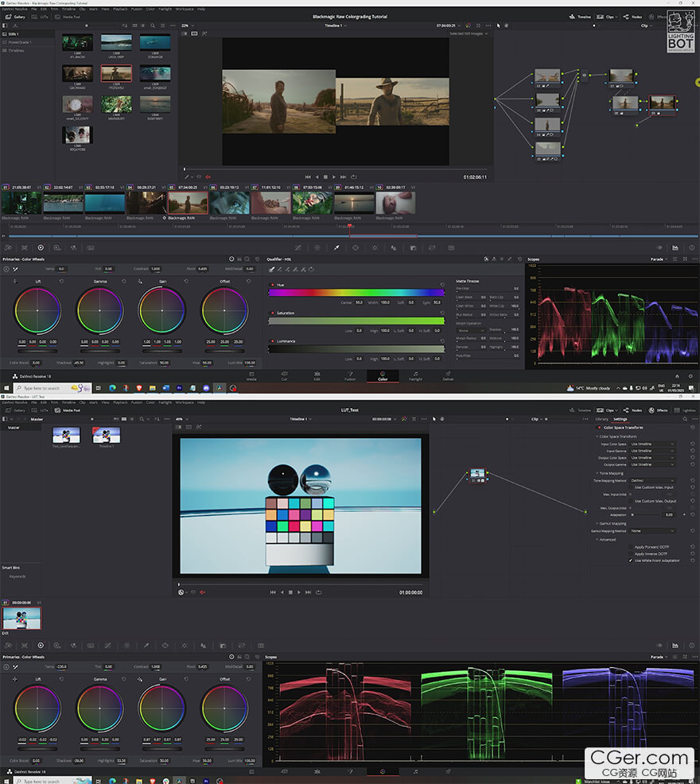The width and height of the screenshot is (700, 784).
Task: Open the Qualifier palette in LUT_Test window
Action: tap(146, 646)
